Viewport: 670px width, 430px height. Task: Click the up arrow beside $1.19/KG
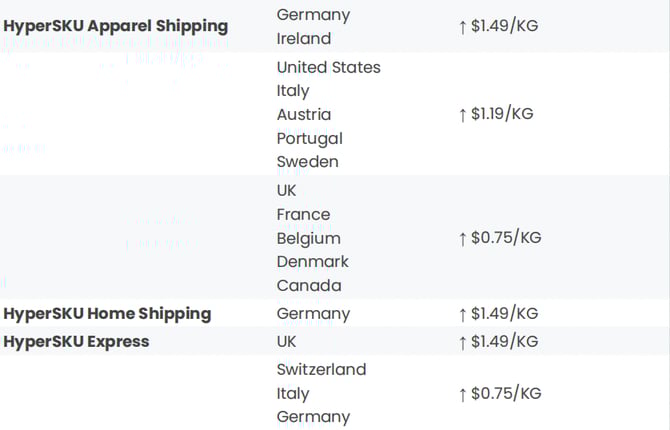tap(463, 114)
